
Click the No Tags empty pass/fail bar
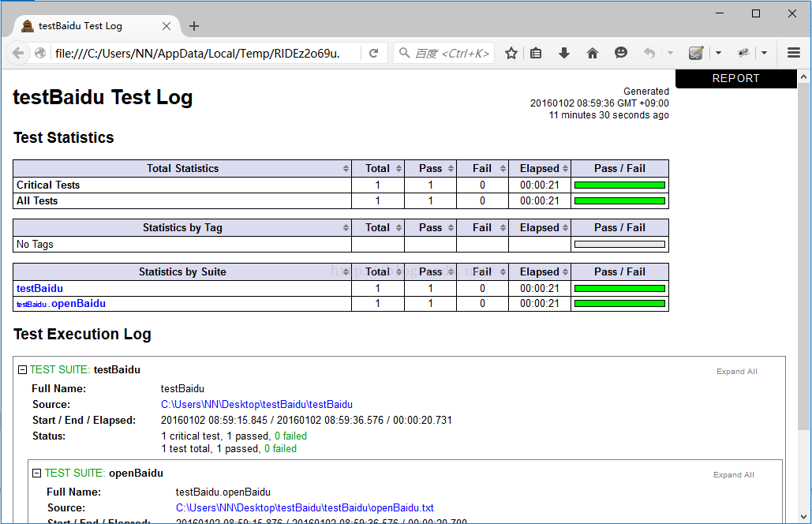coord(620,245)
